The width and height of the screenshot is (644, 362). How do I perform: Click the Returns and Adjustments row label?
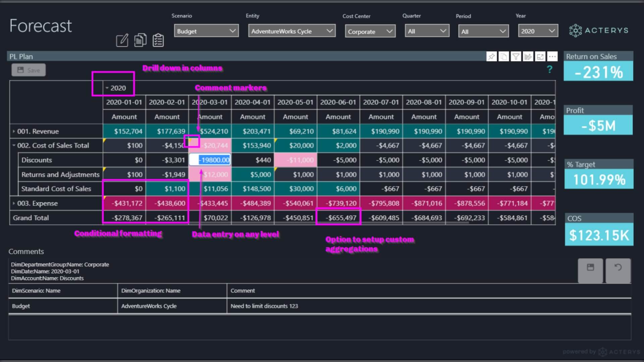point(60,174)
